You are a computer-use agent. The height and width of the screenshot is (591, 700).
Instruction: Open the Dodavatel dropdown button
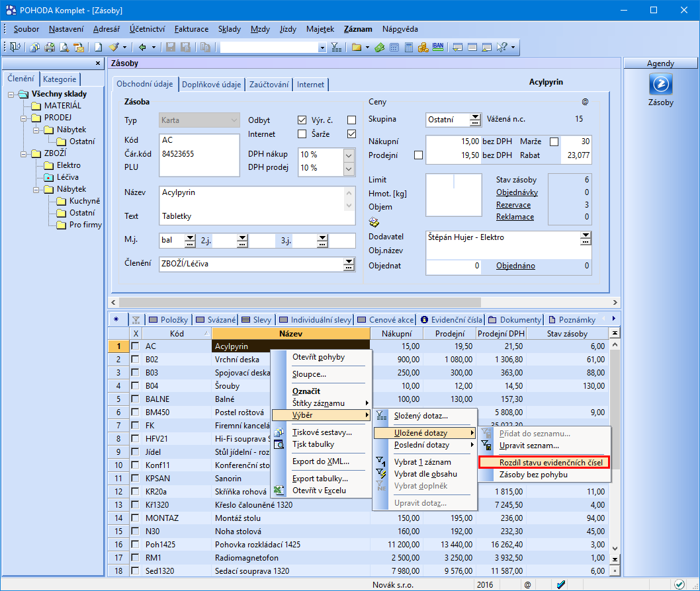pos(586,238)
